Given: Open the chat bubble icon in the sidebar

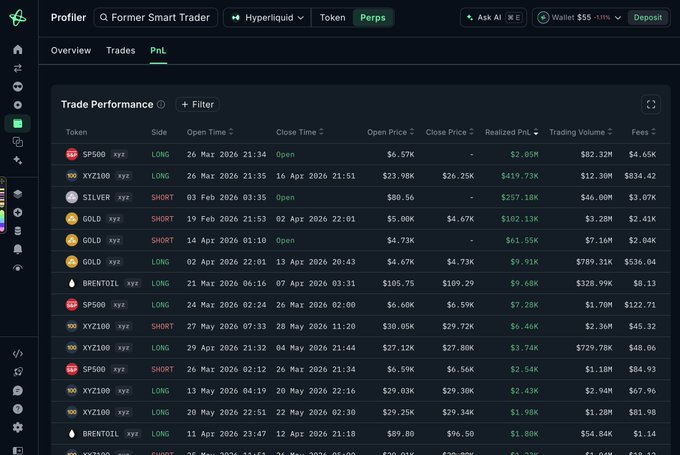Looking at the screenshot, I should pyautogui.click(x=18, y=391).
